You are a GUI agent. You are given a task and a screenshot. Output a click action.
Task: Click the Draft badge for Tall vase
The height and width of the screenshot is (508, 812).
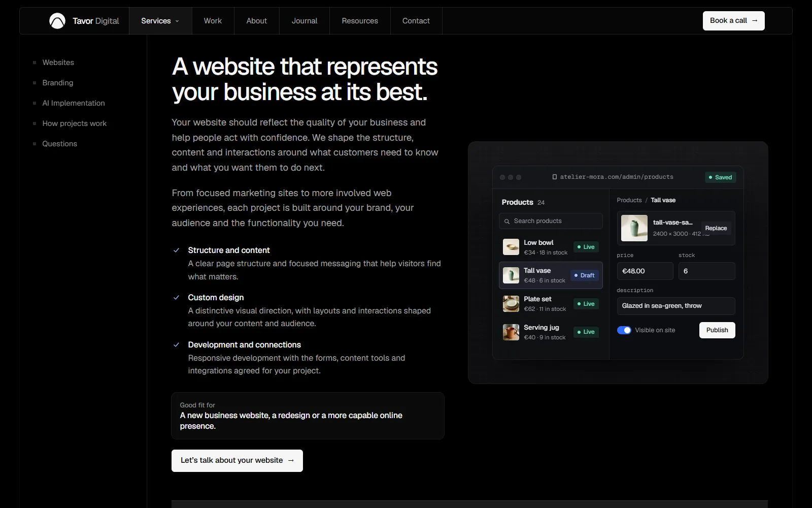585,275
